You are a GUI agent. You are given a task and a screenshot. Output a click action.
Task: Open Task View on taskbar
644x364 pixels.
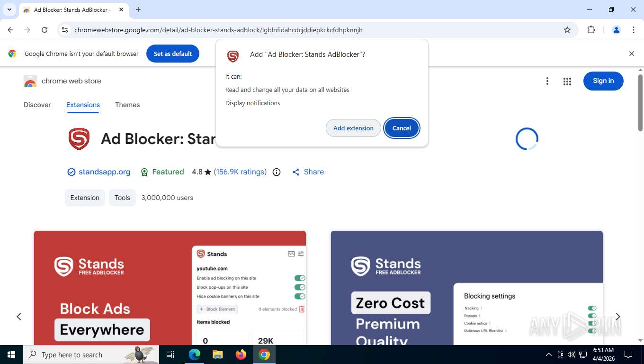(170, 355)
